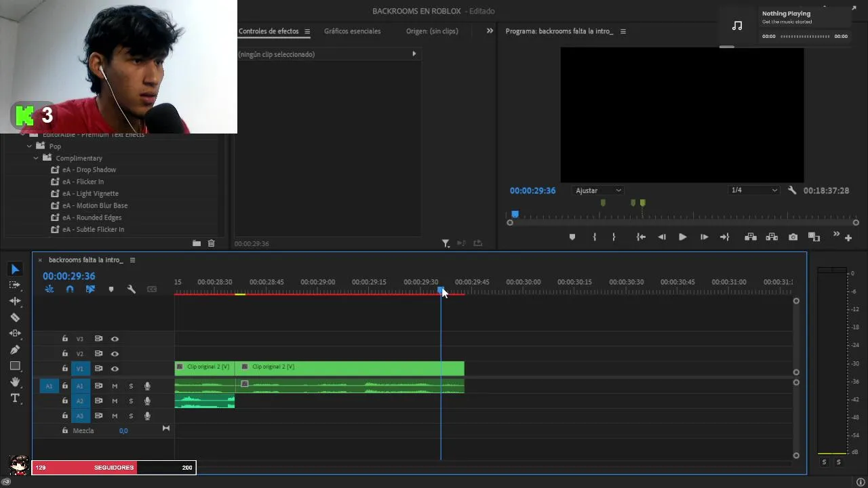Open Program monitor settings wrench
The height and width of the screenshot is (488, 868).
792,190
